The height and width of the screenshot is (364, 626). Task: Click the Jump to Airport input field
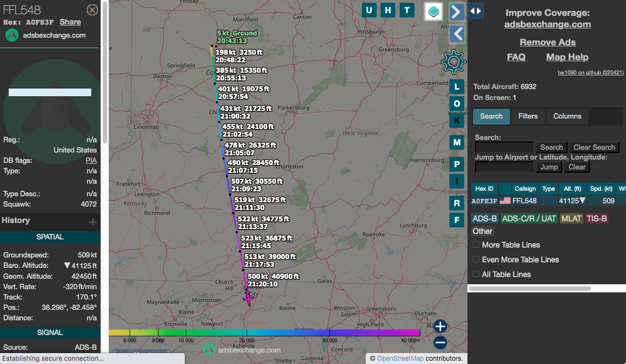[504, 167]
